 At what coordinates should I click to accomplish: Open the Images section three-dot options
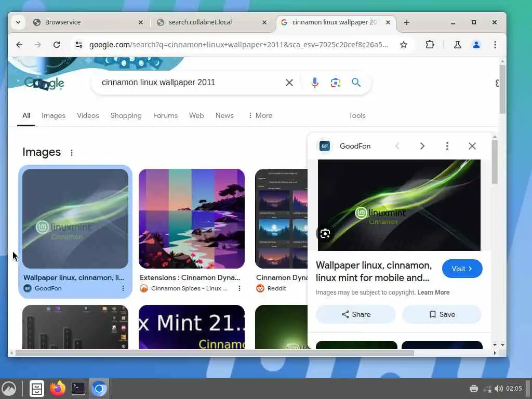point(72,153)
